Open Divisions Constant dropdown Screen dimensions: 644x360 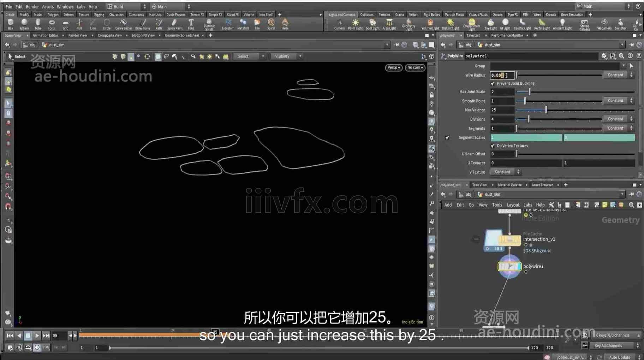(618, 119)
